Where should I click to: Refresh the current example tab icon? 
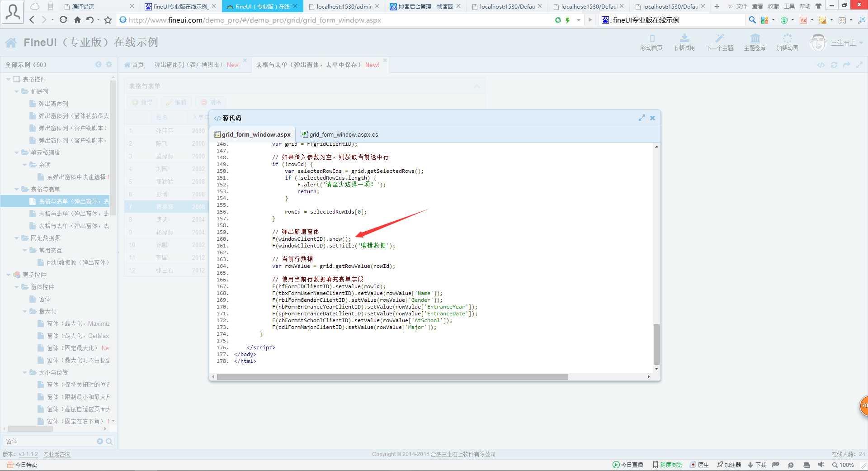point(834,65)
